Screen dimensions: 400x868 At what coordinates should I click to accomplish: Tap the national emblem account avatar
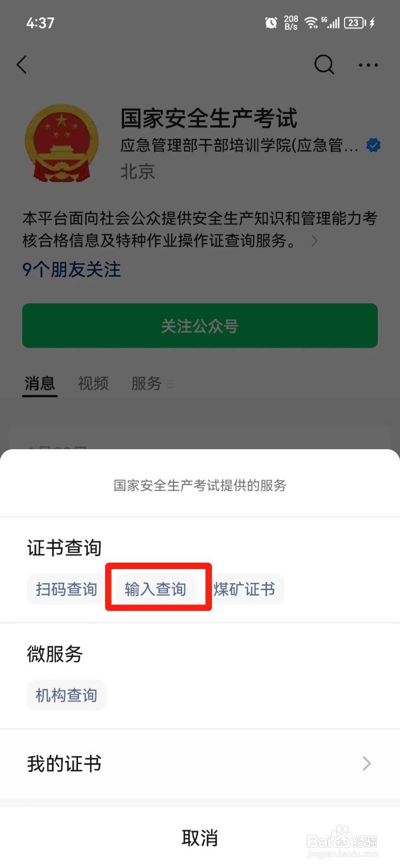coord(62,143)
